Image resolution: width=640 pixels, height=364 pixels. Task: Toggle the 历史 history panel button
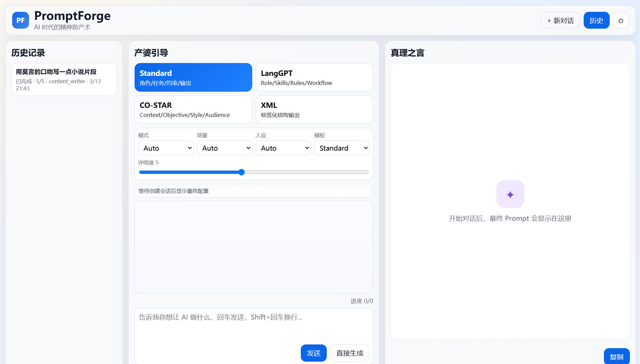[596, 21]
